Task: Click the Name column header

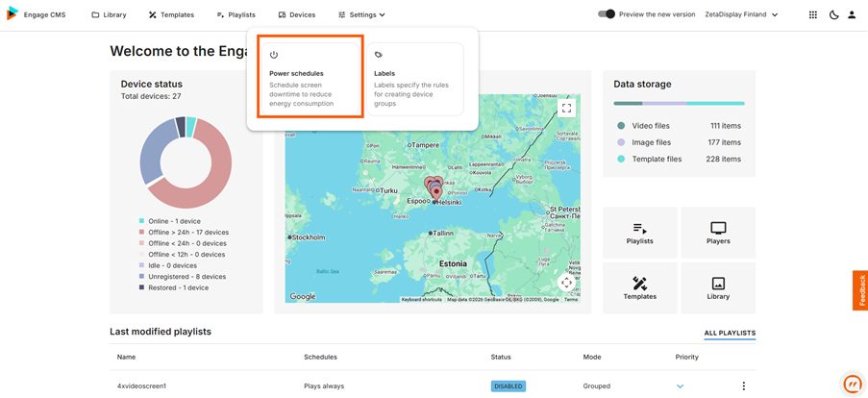Action: click(x=126, y=357)
